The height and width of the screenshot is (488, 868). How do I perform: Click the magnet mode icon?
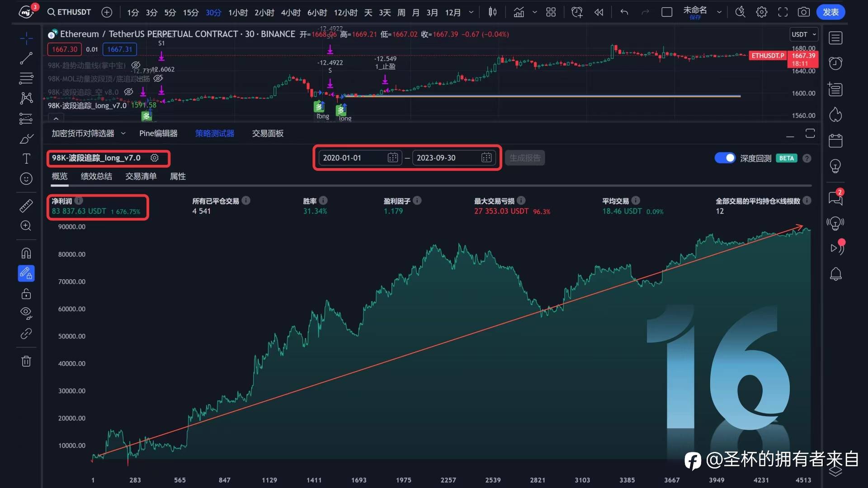(26, 253)
